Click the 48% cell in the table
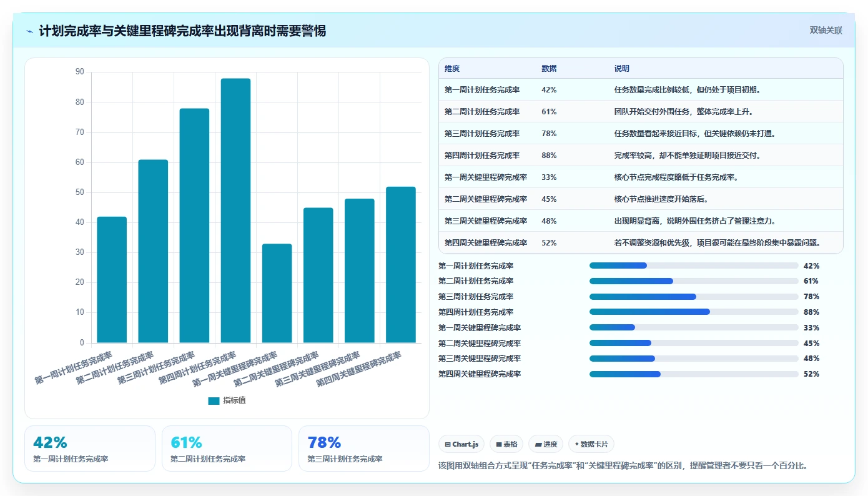The image size is (868, 496). coord(550,221)
